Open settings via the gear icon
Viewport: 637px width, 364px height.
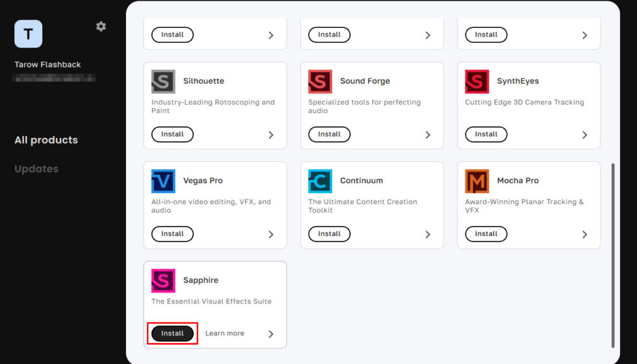pyautogui.click(x=101, y=27)
